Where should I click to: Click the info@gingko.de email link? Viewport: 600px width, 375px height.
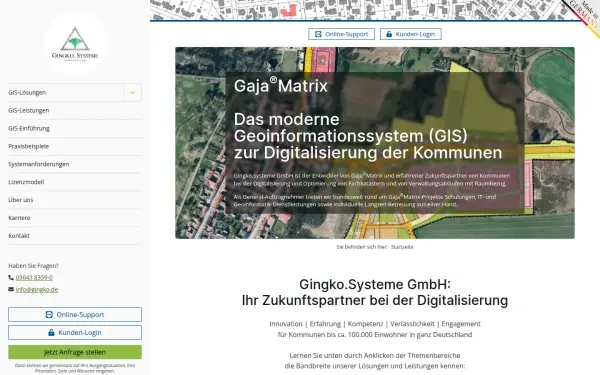[x=37, y=289]
